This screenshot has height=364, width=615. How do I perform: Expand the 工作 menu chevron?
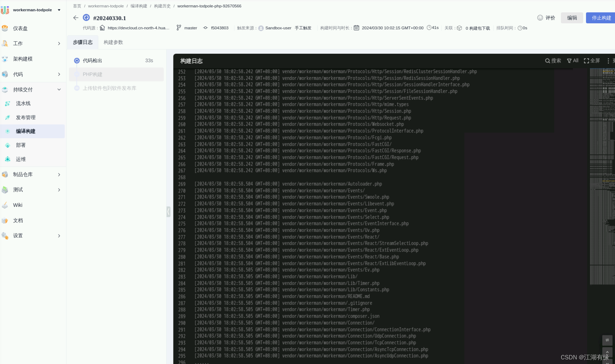coord(59,44)
